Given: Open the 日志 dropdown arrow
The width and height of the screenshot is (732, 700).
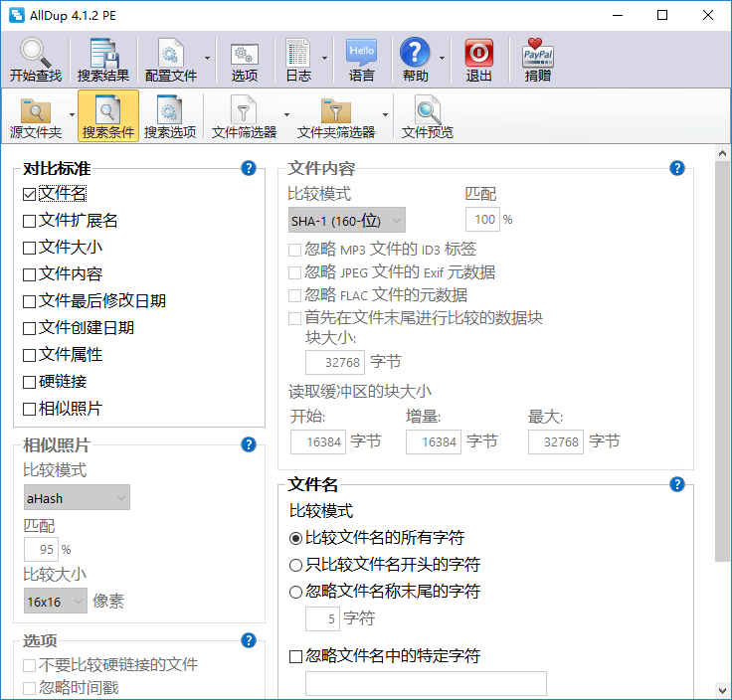Looking at the screenshot, I should coord(324,58).
